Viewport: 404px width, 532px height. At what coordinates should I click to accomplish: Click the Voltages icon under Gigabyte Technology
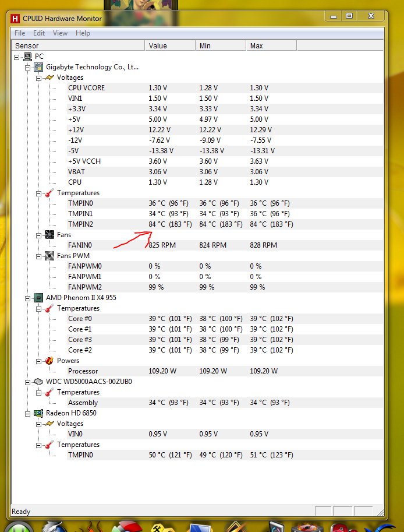click(x=49, y=77)
